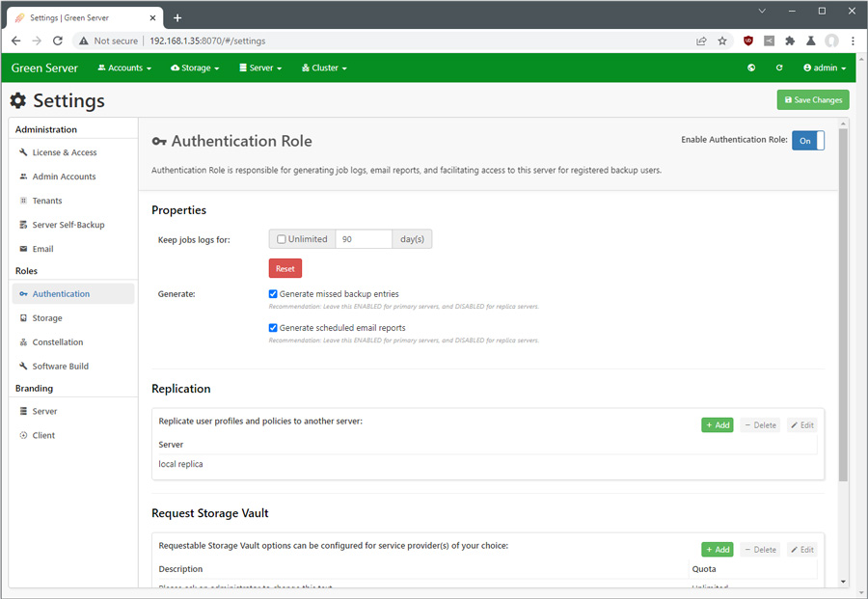This screenshot has height=599, width=868.
Task: Uncheck Generate missed backup entries
Action: [273, 294]
